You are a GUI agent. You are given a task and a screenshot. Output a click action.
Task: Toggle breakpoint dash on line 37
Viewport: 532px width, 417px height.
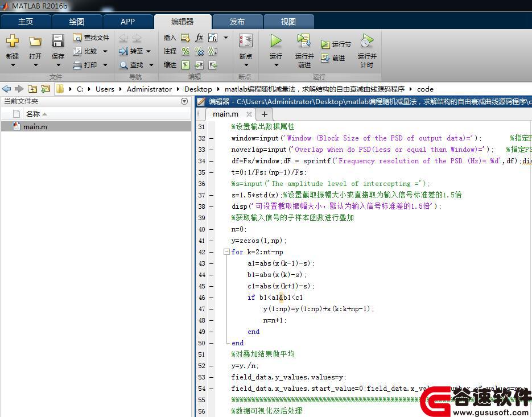click(x=211, y=195)
